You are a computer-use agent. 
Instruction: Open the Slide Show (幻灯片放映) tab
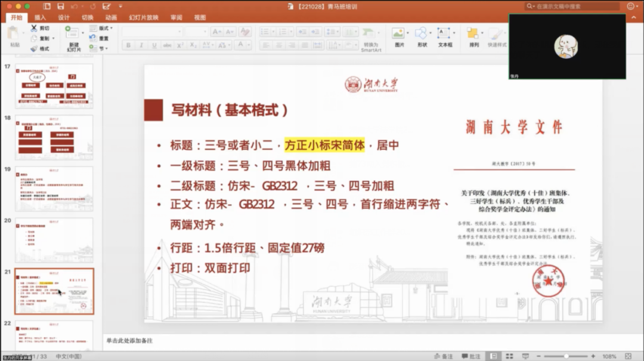tap(144, 17)
